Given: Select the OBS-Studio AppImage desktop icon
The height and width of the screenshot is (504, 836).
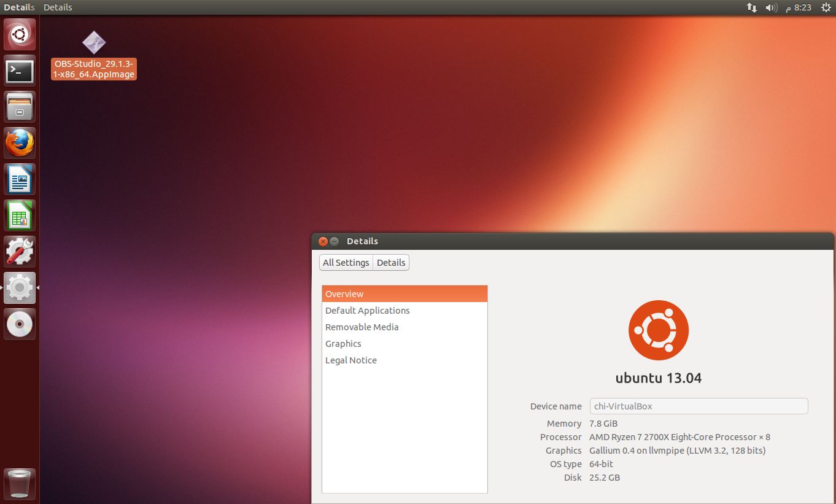Looking at the screenshot, I should (x=93, y=55).
